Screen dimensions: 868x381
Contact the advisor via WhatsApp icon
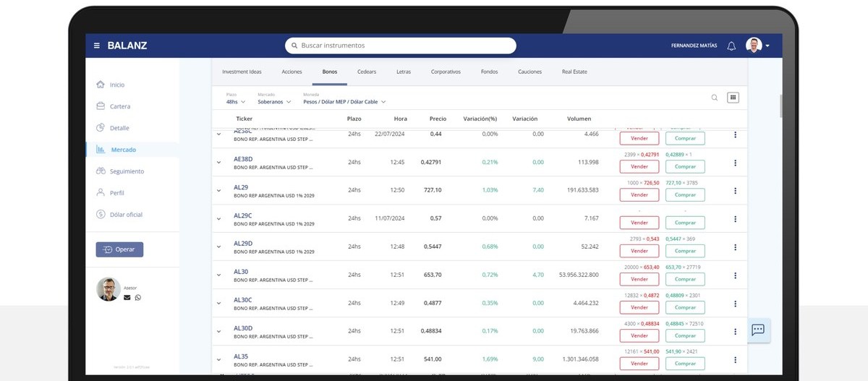coord(138,297)
